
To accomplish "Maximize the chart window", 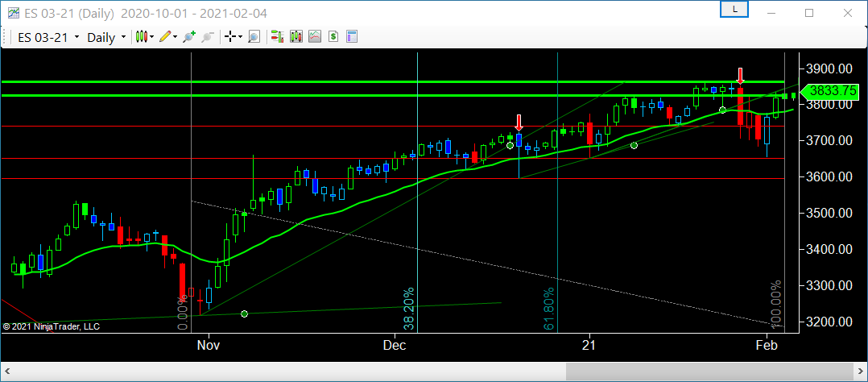I will pos(808,13).
